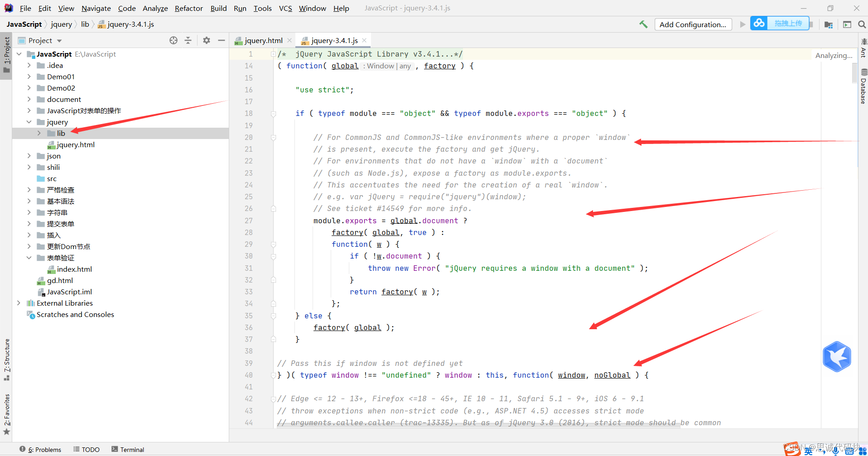The image size is (868, 456).
Task: Open Project panel settings gear
Action: [207, 40]
